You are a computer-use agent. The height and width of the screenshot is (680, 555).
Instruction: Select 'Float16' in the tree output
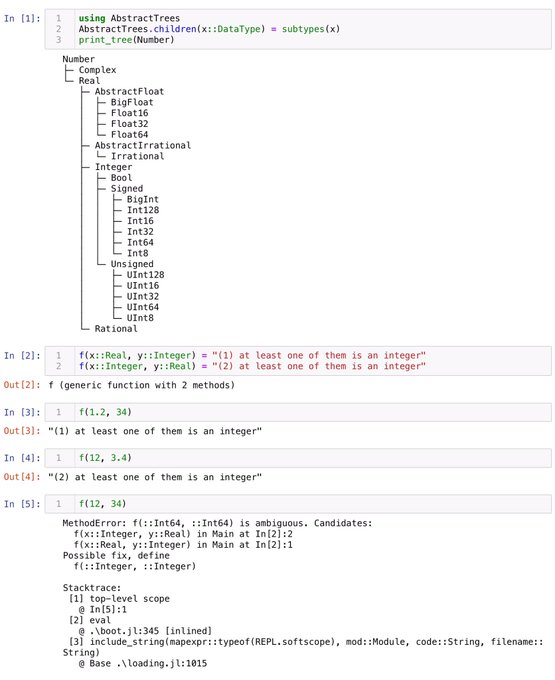[129, 113]
